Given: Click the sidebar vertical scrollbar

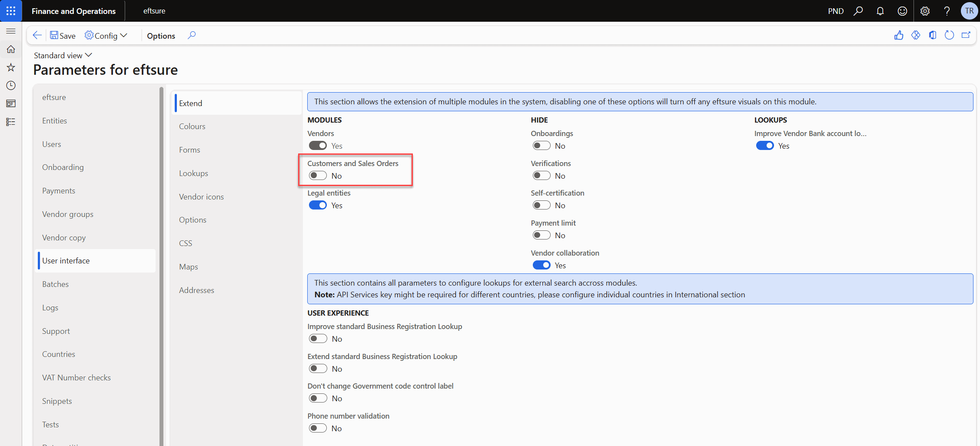Looking at the screenshot, I should click(x=162, y=266).
